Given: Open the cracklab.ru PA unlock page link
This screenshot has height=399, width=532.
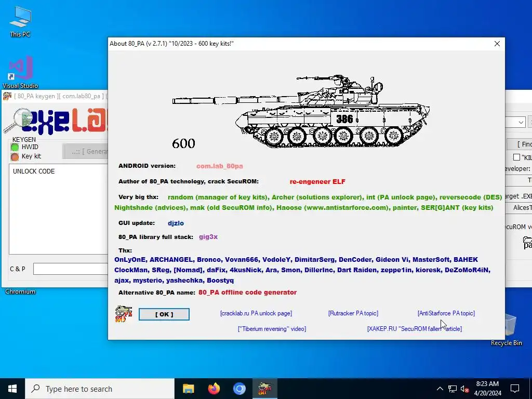Looking at the screenshot, I should [x=256, y=313].
